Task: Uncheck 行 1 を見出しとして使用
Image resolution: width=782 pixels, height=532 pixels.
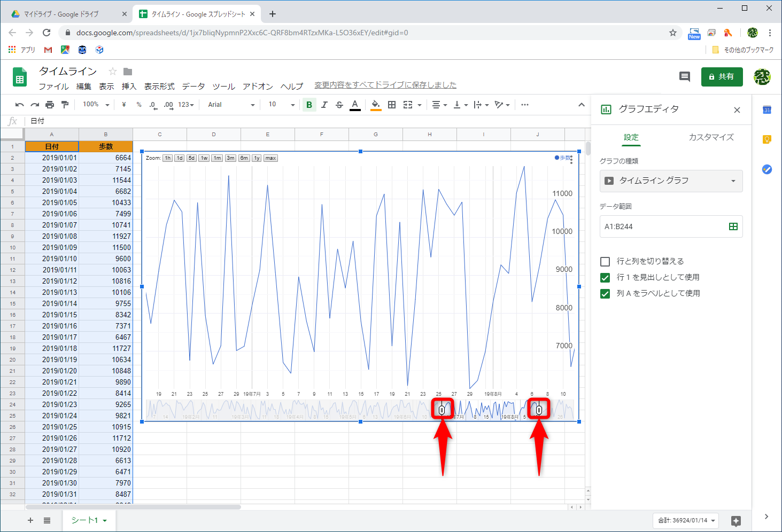Action: coord(605,278)
